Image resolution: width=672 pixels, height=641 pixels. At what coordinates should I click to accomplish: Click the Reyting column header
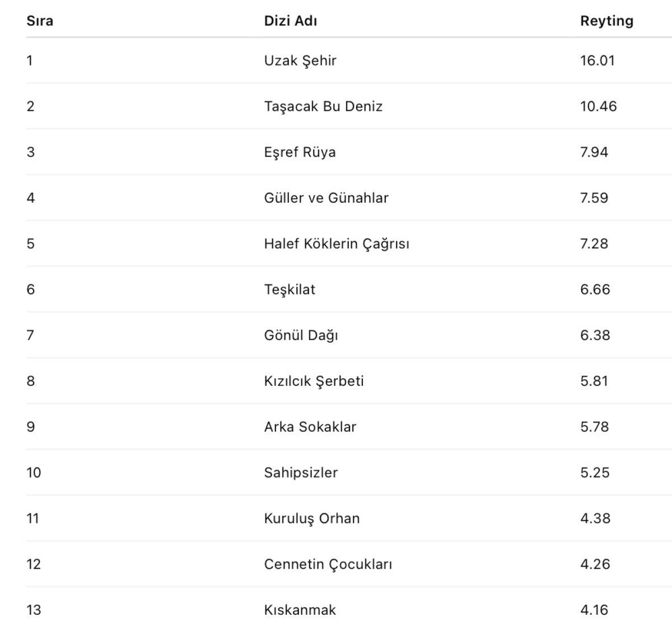[606, 21]
